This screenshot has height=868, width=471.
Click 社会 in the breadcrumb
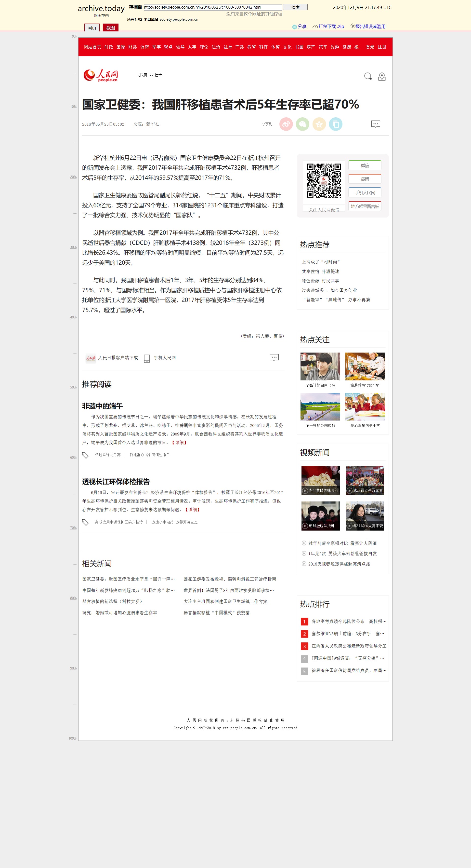[158, 75]
